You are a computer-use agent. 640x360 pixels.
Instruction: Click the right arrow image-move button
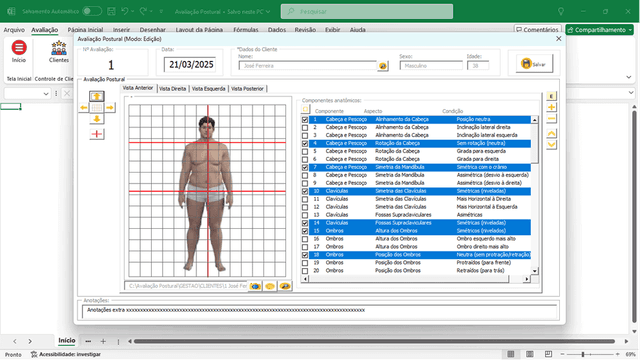tap(110, 108)
